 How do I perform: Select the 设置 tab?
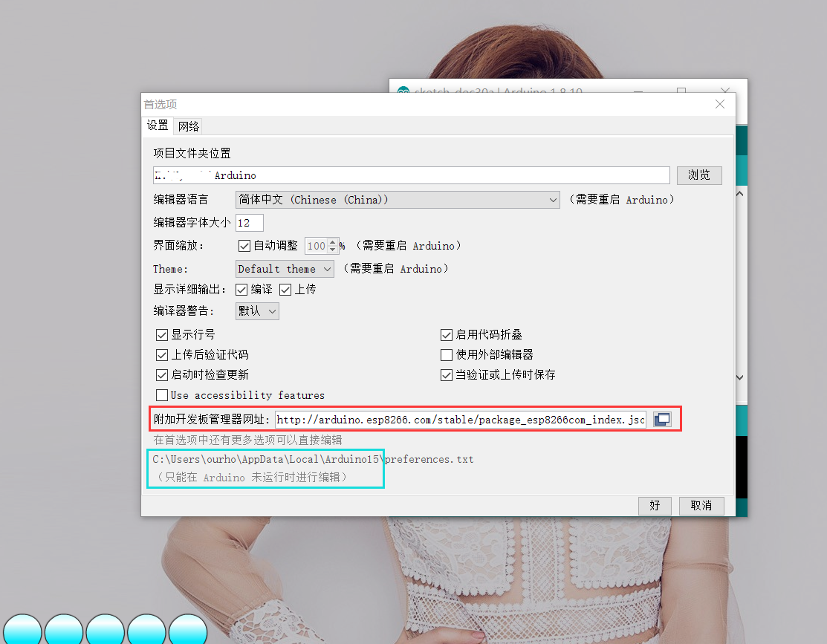(158, 126)
